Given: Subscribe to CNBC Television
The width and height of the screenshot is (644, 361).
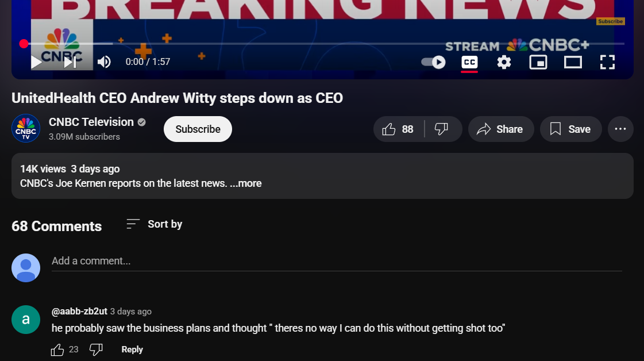Looking at the screenshot, I should [198, 129].
